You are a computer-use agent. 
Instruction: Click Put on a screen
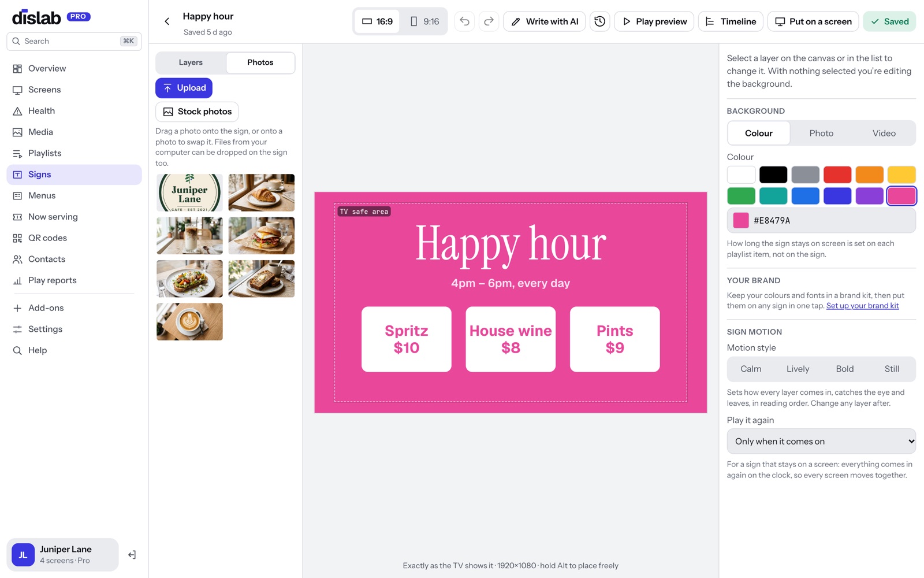pyautogui.click(x=813, y=21)
